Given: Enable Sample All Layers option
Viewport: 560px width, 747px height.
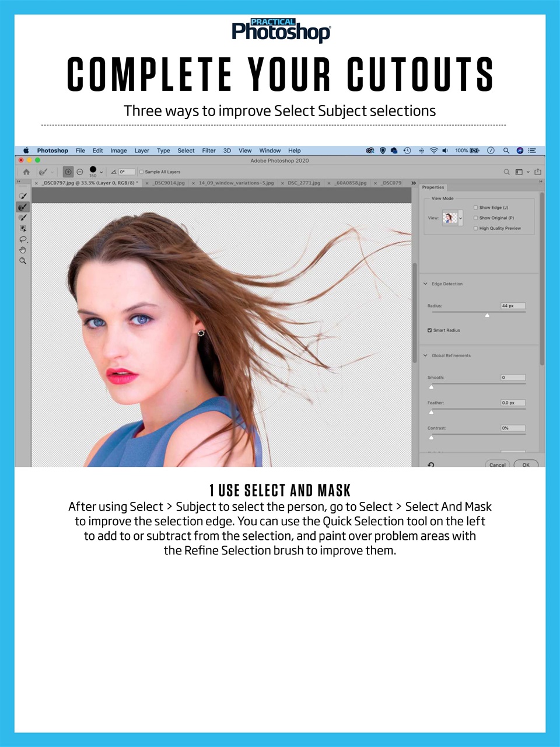Looking at the screenshot, I should (141, 172).
